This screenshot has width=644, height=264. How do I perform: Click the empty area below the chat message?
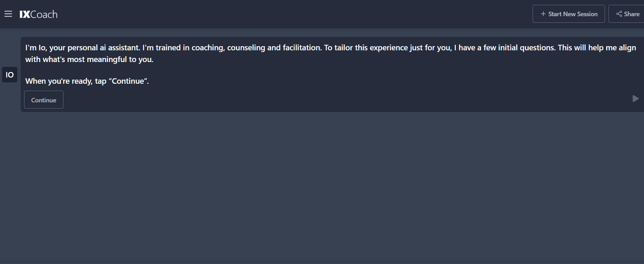click(x=322, y=185)
